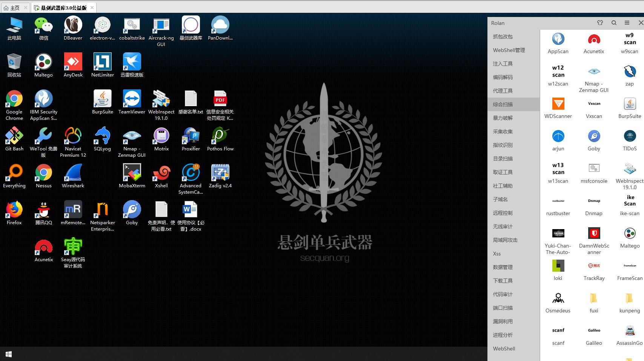The image size is (644, 361).
Task: Launch Seay source code audit system
Action: click(x=73, y=253)
